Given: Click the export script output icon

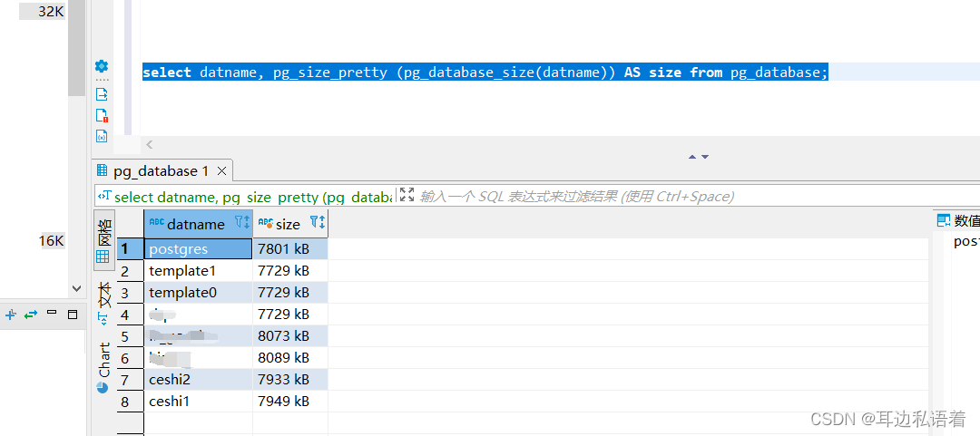Looking at the screenshot, I should click(x=102, y=95).
